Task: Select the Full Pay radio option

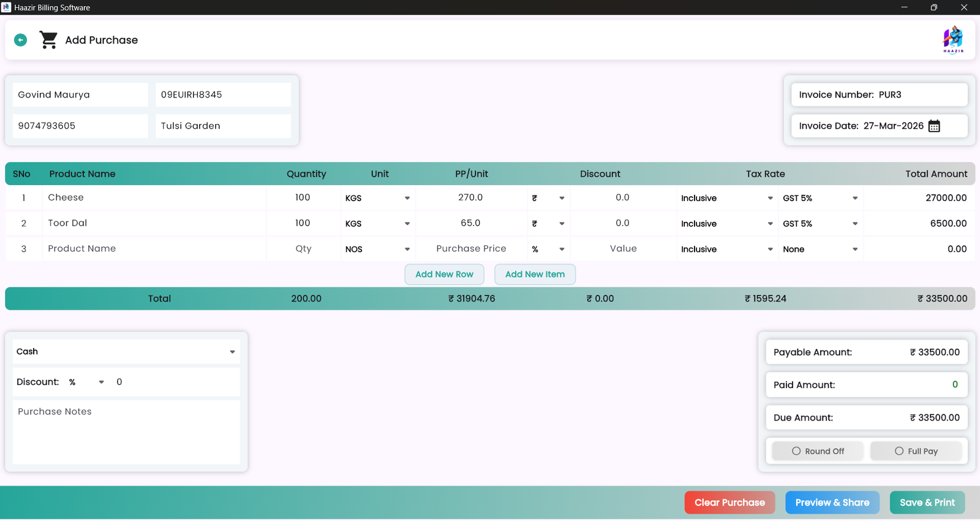Action: (x=916, y=451)
